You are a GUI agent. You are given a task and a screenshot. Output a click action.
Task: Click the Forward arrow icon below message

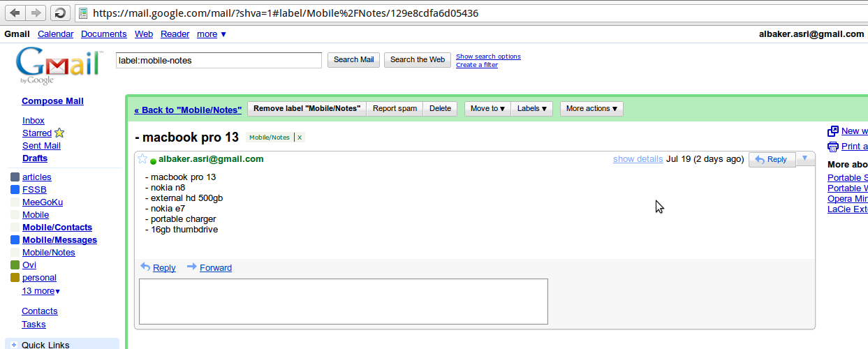click(191, 267)
